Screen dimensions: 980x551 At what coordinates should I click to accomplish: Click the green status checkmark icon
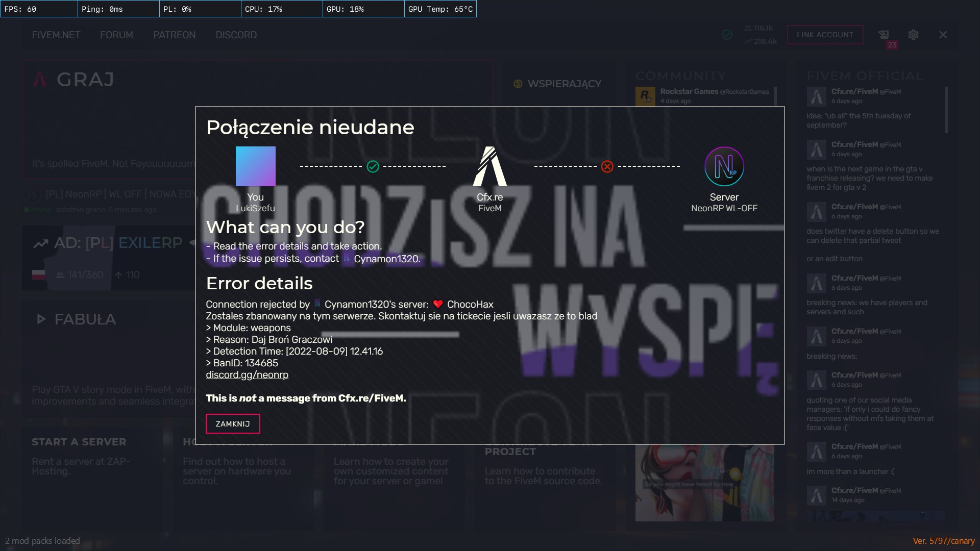[x=727, y=35]
